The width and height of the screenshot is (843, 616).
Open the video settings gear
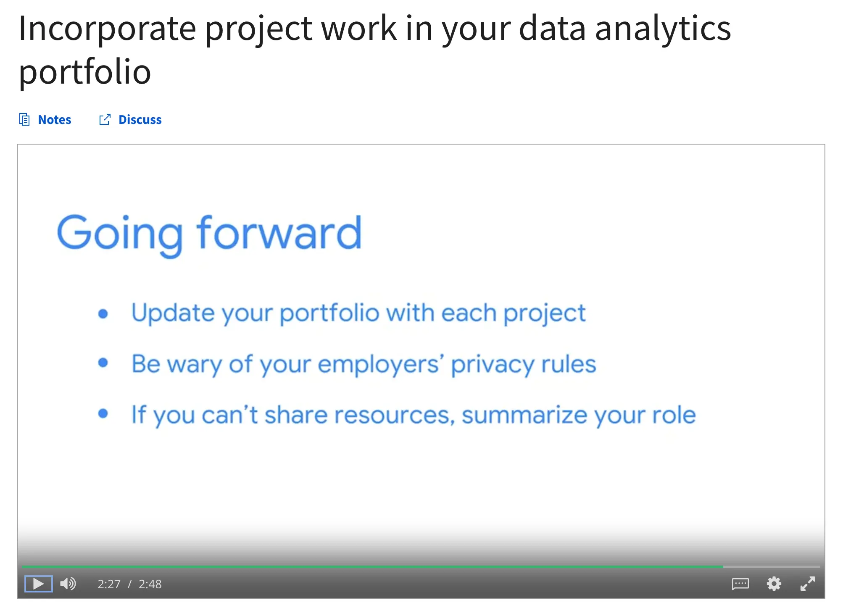pyautogui.click(x=774, y=584)
